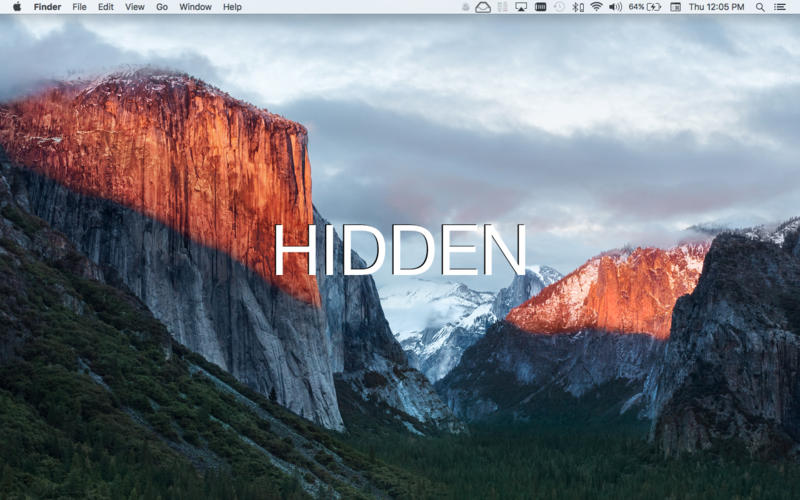The image size is (800, 500).
Task: Click the faded bell-shaped status icon
Action: [x=465, y=7]
